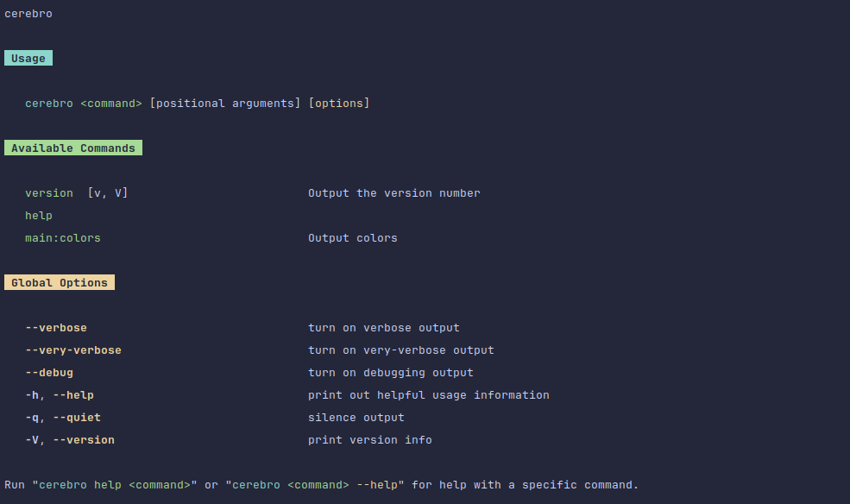
Task: Click the 'Output the version number' description
Action: pyautogui.click(x=394, y=193)
